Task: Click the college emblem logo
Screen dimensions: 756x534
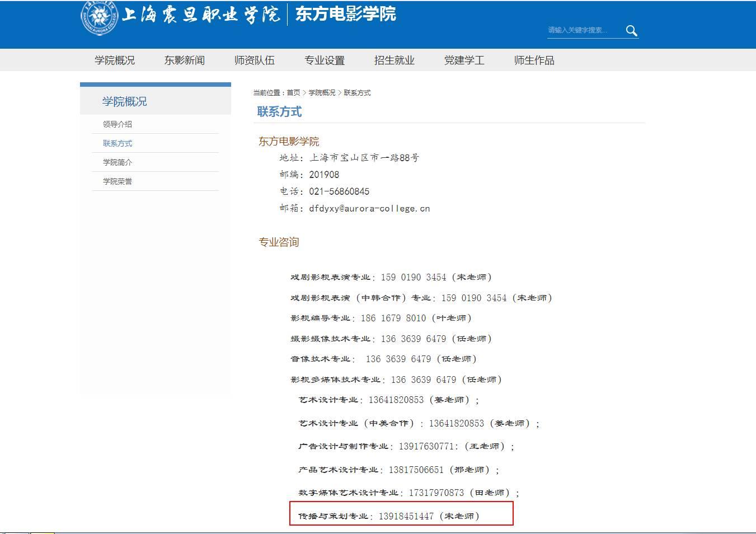Action: (x=100, y=17)
